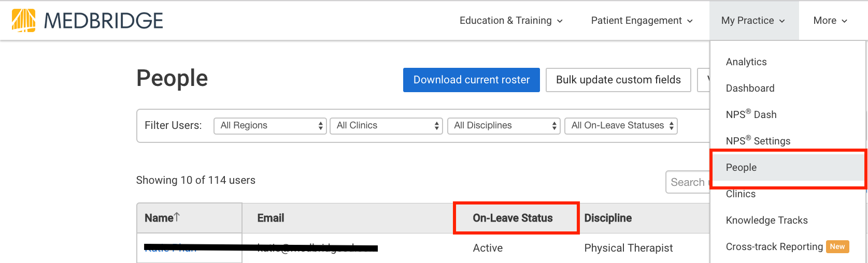Open the All Clinics filter
Viewport: 868px width, 263px height.
(x=386, y=126)
